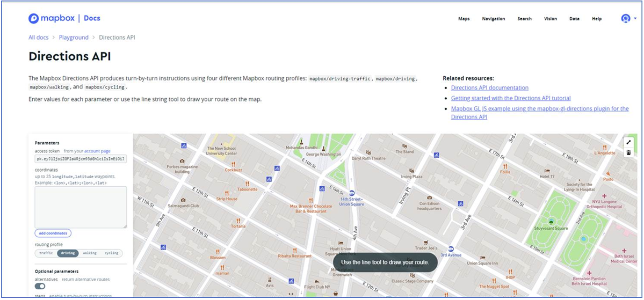Click the Stuyvesant Square park icon
The image size is (644, 300).
click(551, 222)
